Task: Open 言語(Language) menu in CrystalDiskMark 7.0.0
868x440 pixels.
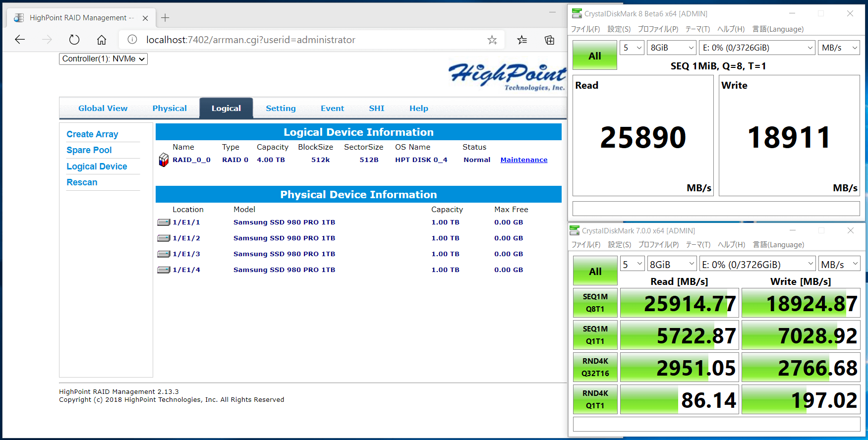Action: 778,245
